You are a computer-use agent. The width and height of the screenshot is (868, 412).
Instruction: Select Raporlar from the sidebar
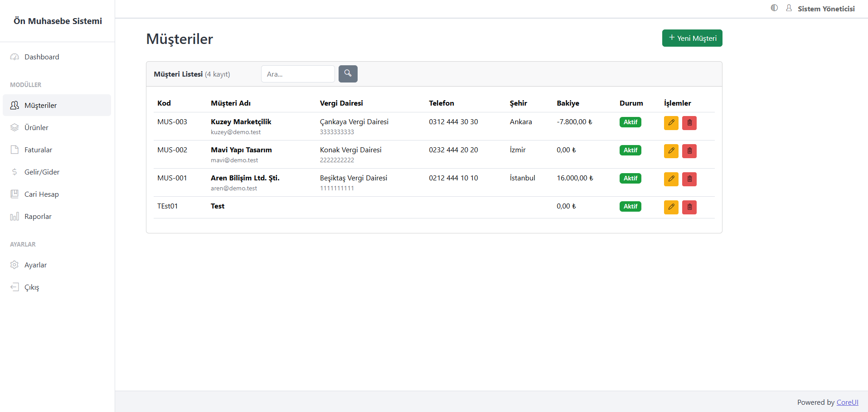coord(57,216)
